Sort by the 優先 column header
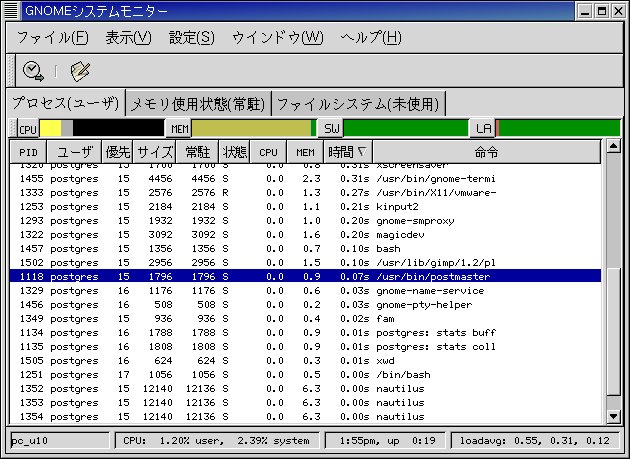630x459 pixels. click(x=117, y=152)
